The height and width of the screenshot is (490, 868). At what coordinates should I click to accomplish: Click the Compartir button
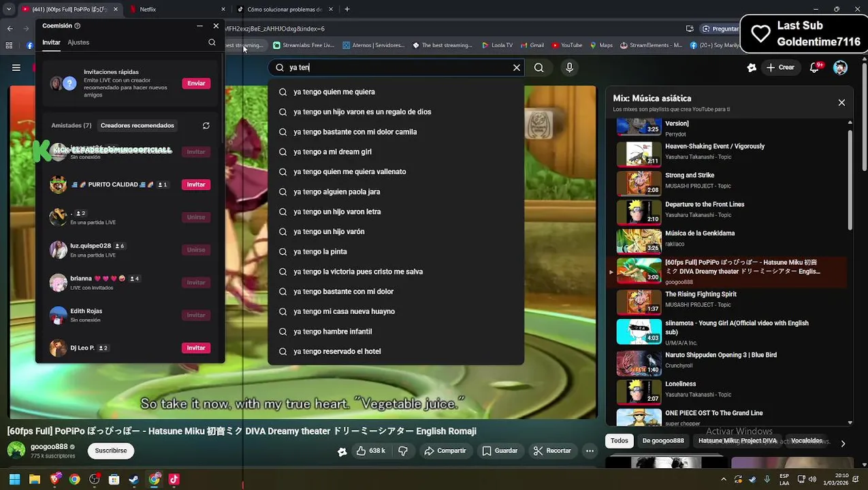pyautogui.click(x=445, y=451)
